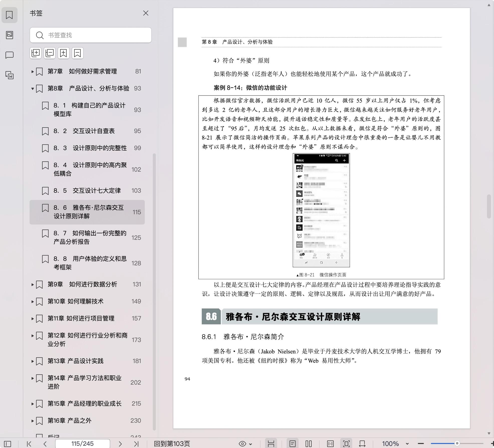Open bookmark 8.2 交互设计自查表
494x448 pixels.
87,131
